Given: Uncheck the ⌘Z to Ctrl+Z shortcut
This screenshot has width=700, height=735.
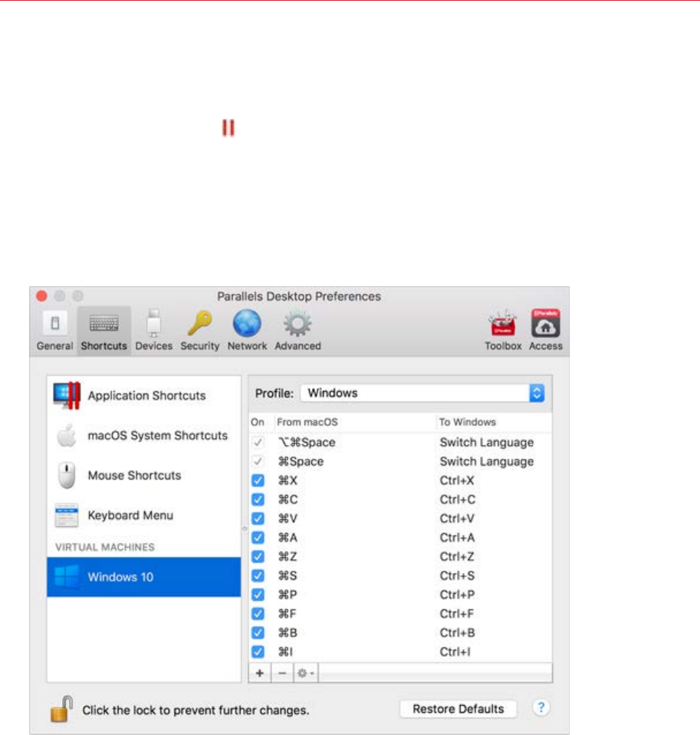Looking at the screenshot, I should (258, 556).
